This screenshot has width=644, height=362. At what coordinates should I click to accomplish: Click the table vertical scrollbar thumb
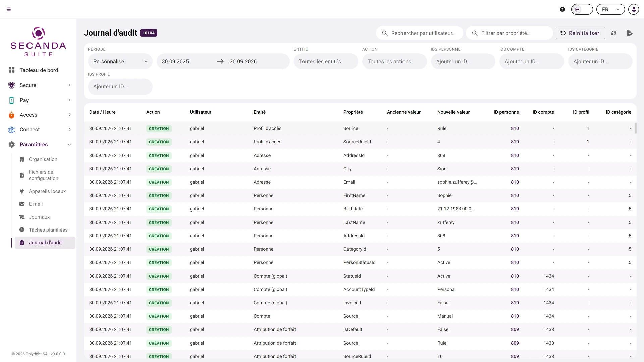point(636,128)
